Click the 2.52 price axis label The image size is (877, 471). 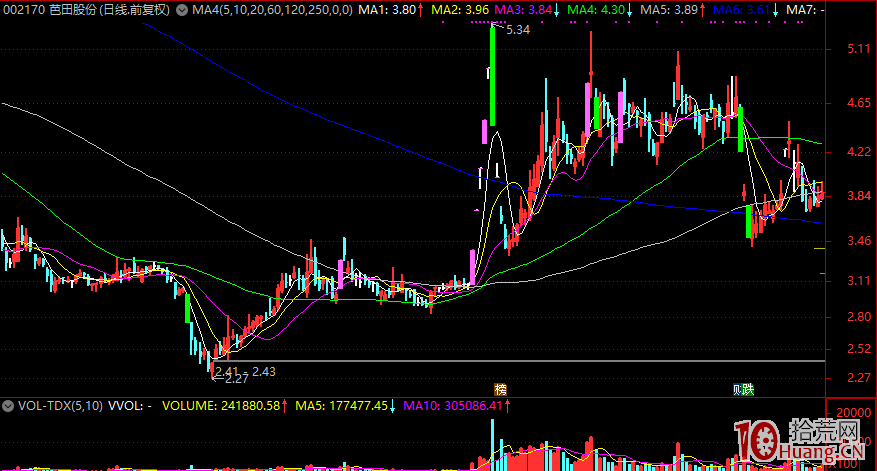pos(859,349)
